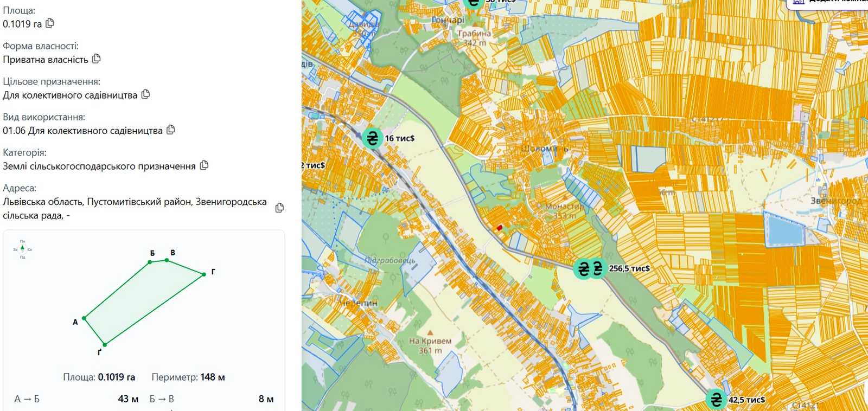Copy the Цільове призначення value
Screen dimensions: 868x411
(145, 94)
